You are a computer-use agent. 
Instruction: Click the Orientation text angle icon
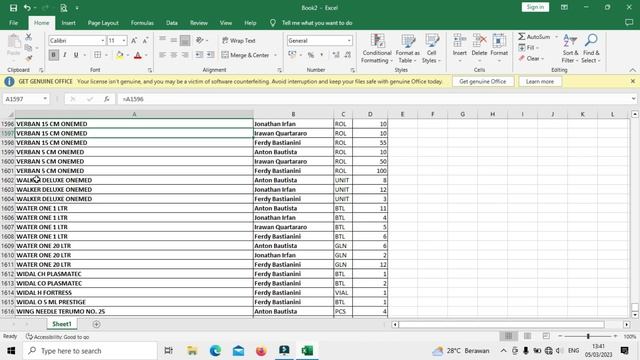[200, 40]
